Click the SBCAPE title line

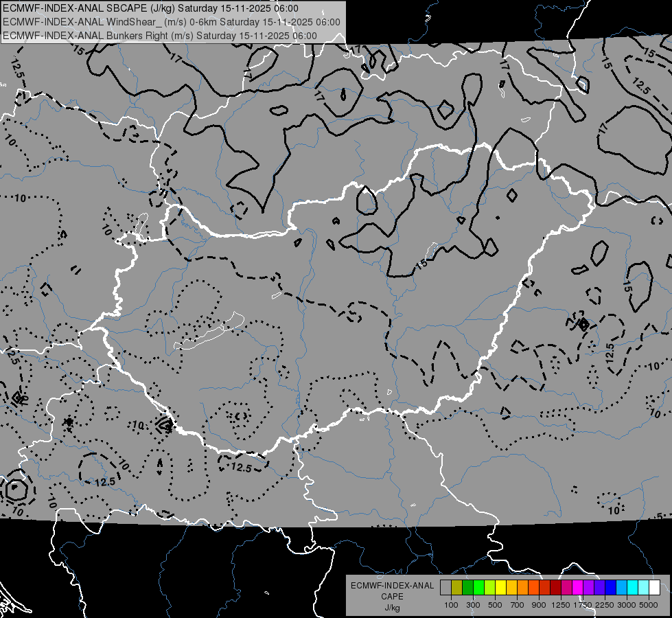tap(150, 8)
